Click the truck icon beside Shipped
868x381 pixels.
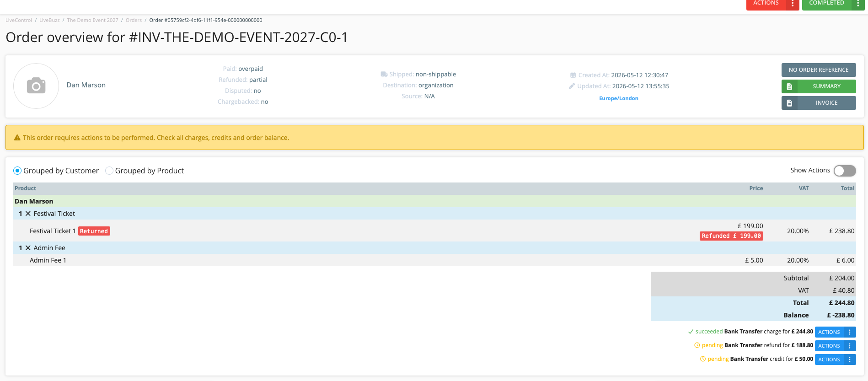(384, 74)
